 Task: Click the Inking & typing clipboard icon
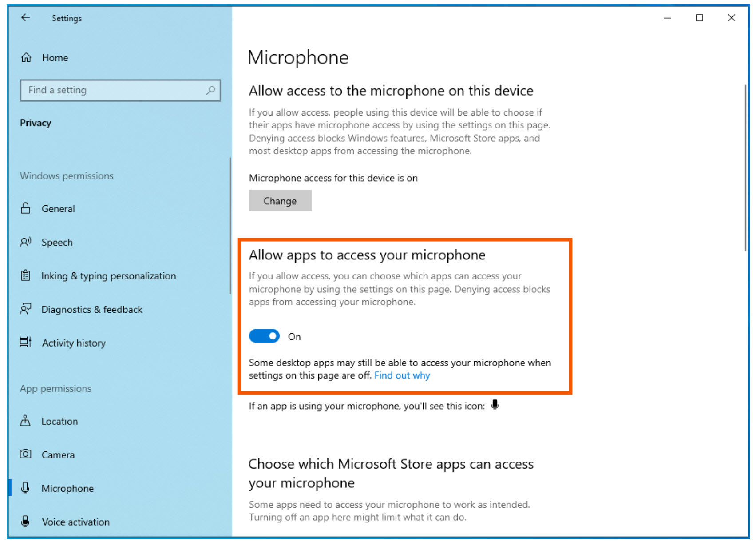coord(26,276)
